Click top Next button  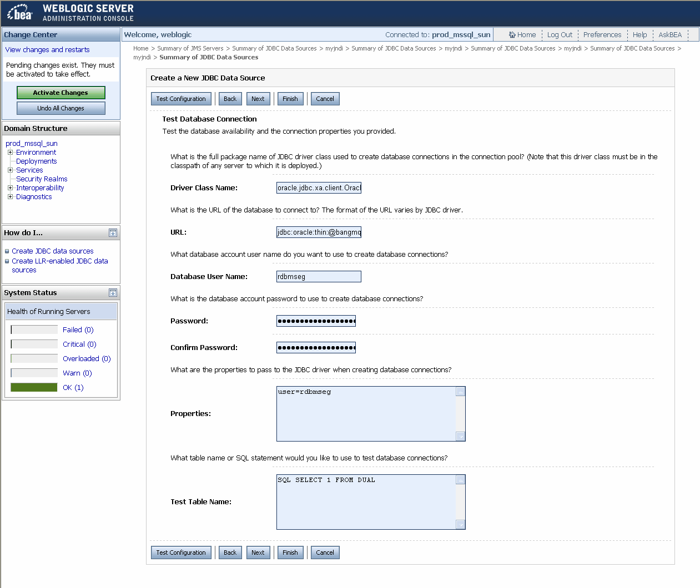[258, 99]
